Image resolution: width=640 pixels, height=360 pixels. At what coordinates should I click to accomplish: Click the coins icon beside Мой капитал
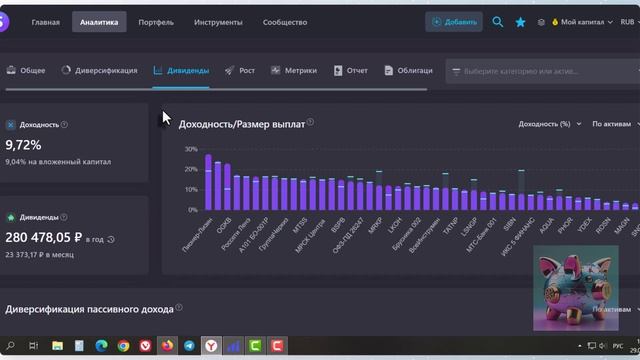tap(541, 22)
